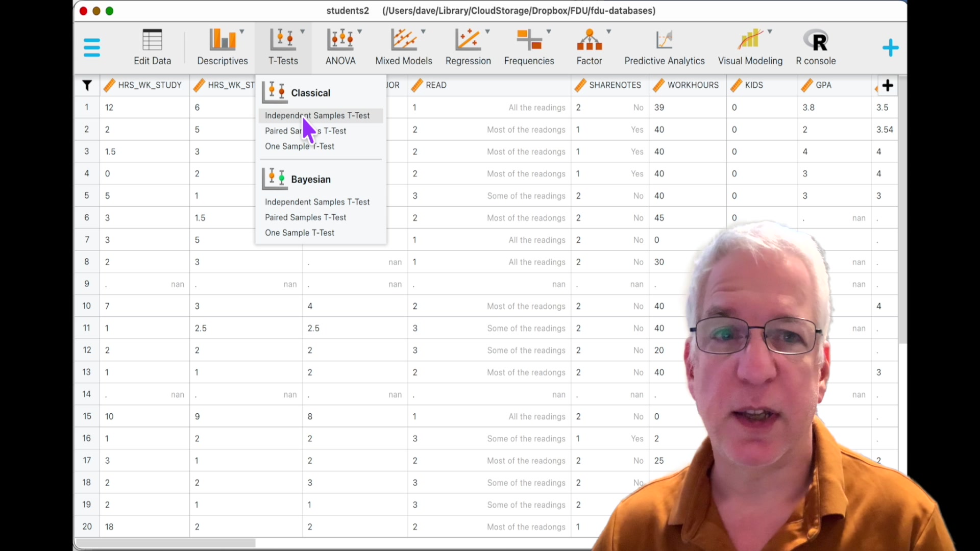Select Paired Samples T-Test option
980x551 pixels.
pos(305,131)
